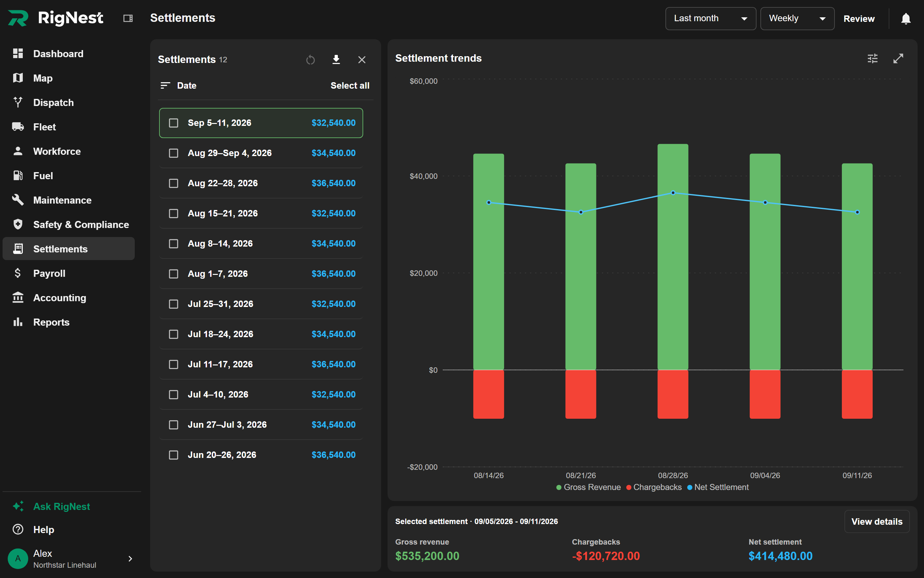Open chart filter settings icon

click(x=872, y=58)
